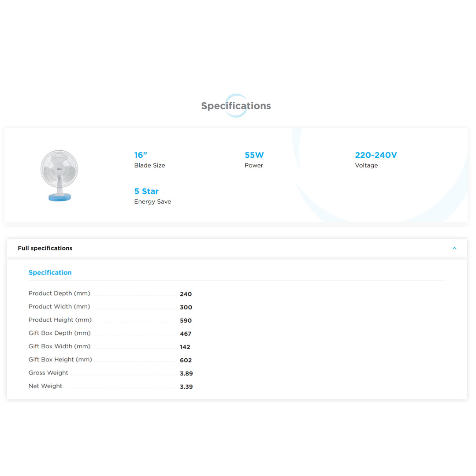The width and height of the screenshot is (476, 476).
Task: Select the Product Width value 300
Action: (x=186, y=307)
